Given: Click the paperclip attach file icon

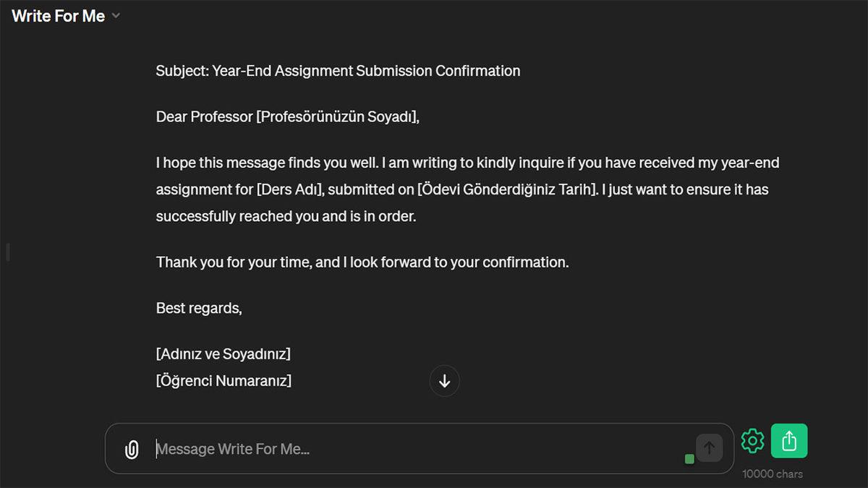Looking at the screenshot, I should pyautogui.click(x=132, y=450).
